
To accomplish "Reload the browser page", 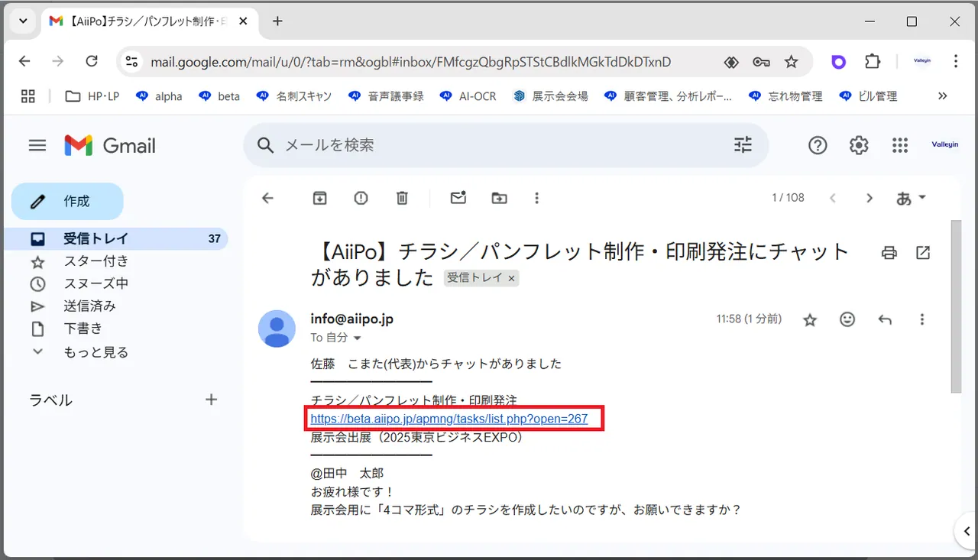I will (92, 61).
